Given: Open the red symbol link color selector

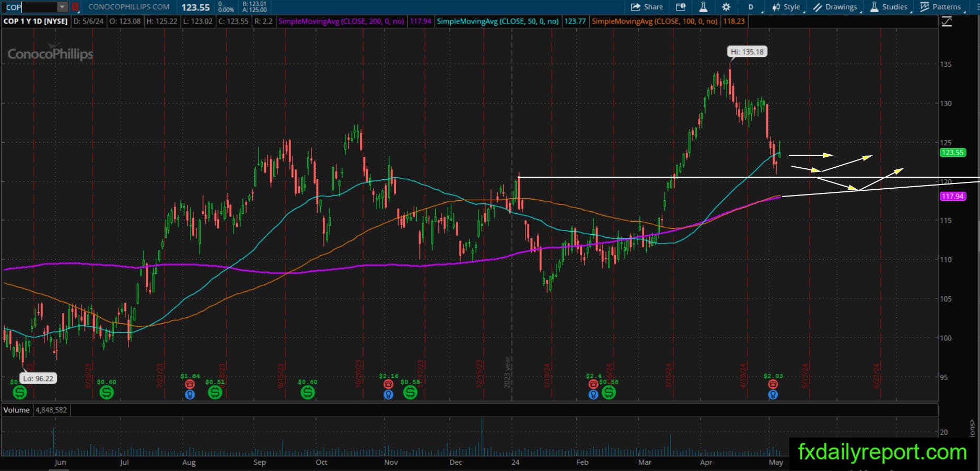Looking at the screenshot, I should (x=75, y=7).
